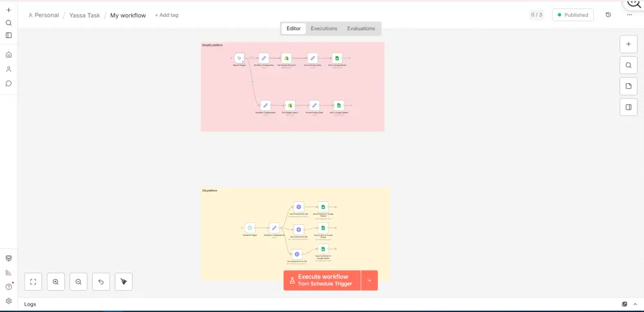The height and width of the screenshot is (312, 644).
Task: Select the Shopify node in lower branch
Action: (x=290, y=105)
